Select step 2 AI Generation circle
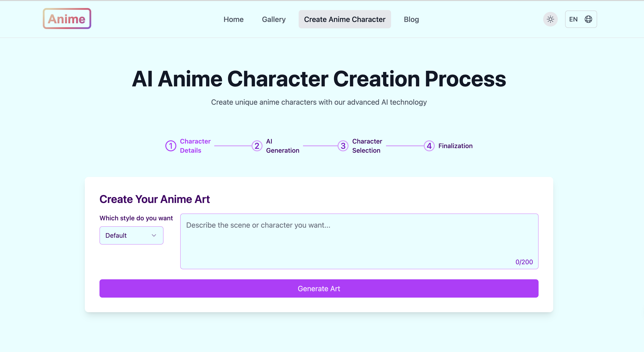Image resolution: width=644 pixels, height=352 pixels. tap(257, 146)
